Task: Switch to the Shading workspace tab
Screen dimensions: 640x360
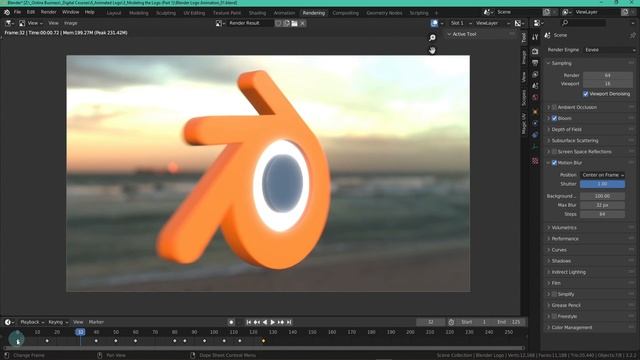Action: point(257,13)
